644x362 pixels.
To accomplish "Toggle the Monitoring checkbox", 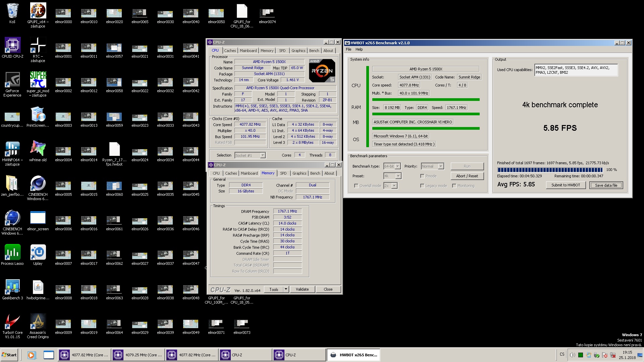I will pos(454,186).
